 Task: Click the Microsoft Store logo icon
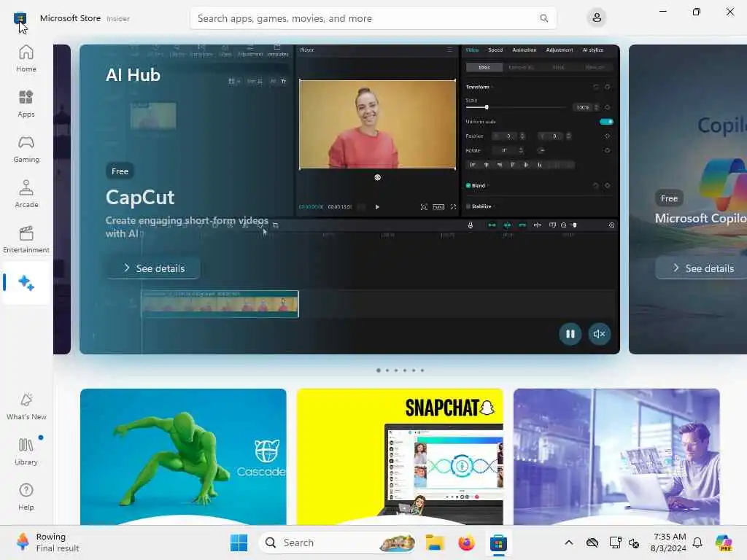pos(20,18)
